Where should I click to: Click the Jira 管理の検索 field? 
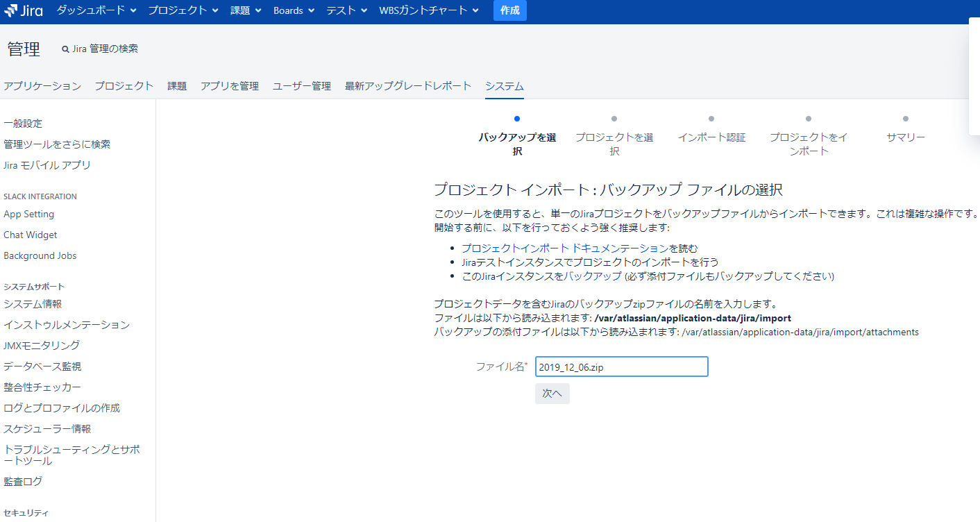click(x=105, y=49)
